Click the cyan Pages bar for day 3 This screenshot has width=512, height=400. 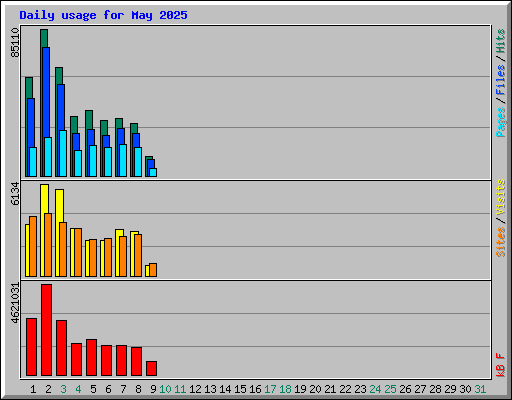(x=63, y=153)
